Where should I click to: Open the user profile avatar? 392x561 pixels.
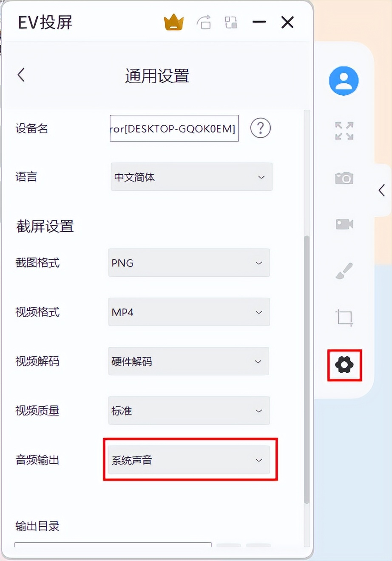pos(344,81)
